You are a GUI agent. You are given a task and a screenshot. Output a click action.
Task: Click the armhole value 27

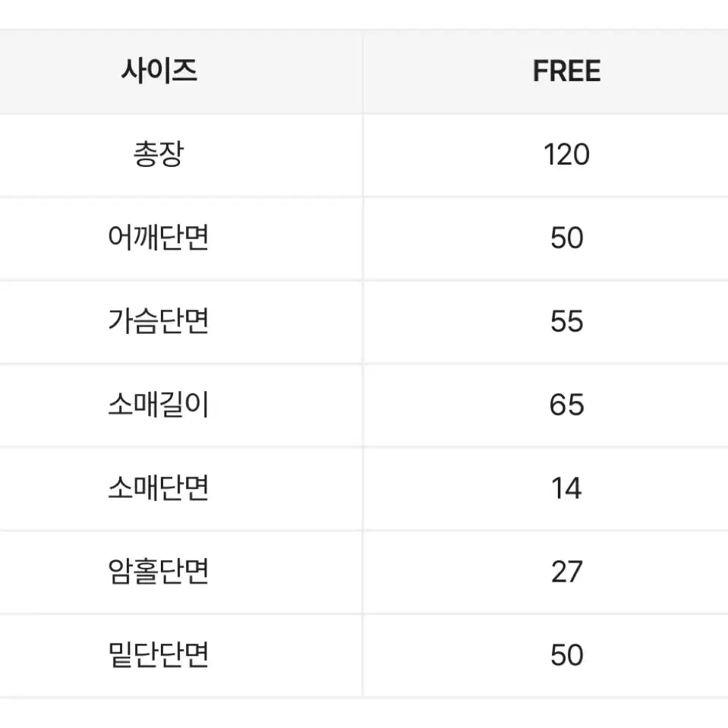[566, 572]
